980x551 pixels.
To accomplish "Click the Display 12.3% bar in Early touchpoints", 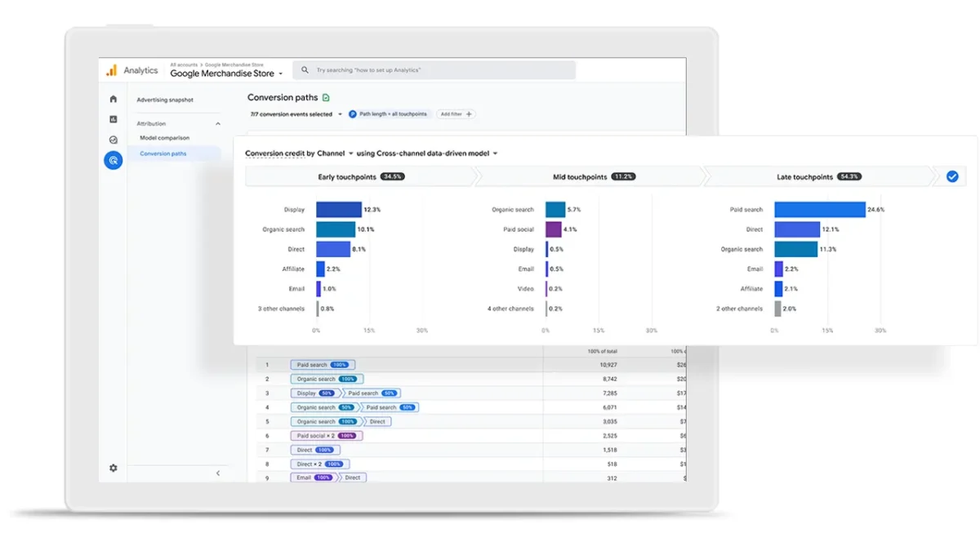I will tap(339, 210).
